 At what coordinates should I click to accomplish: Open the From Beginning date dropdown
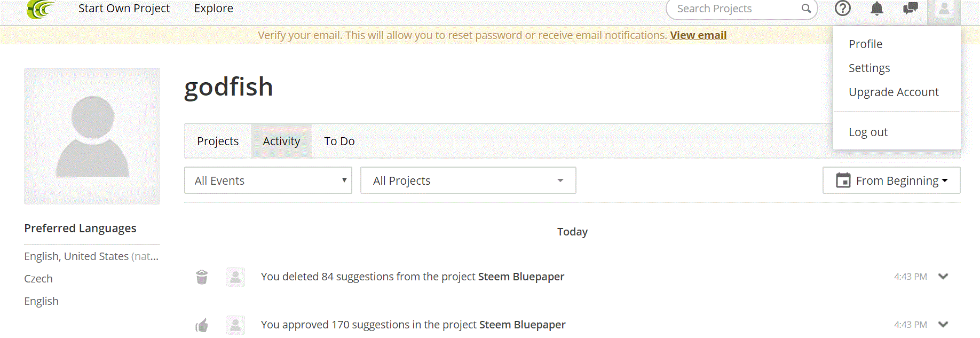pyautogui.click(x=891, y=180)
